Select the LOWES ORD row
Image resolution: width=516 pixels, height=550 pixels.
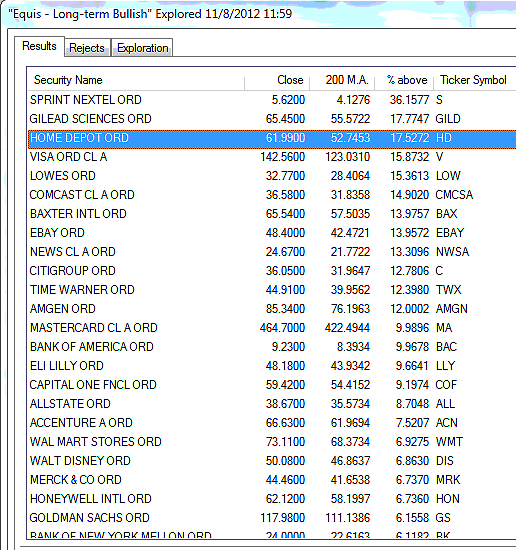tap(272, 176)
